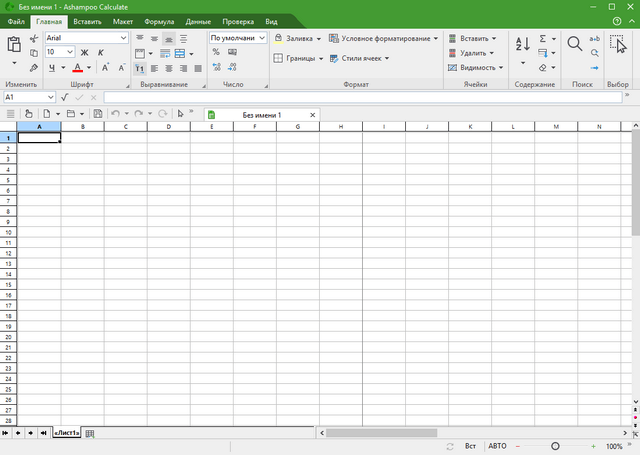Switch to the 'Вставить' ribbon tab
The width and height of the screenshot is (640, 455).
pos(87,21)
